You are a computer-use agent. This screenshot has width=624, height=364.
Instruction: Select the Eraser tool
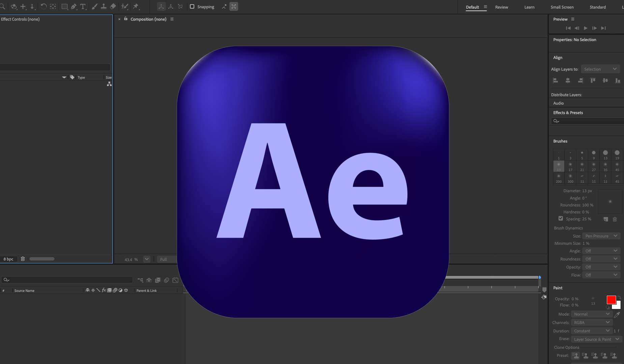tap(113, 6)
